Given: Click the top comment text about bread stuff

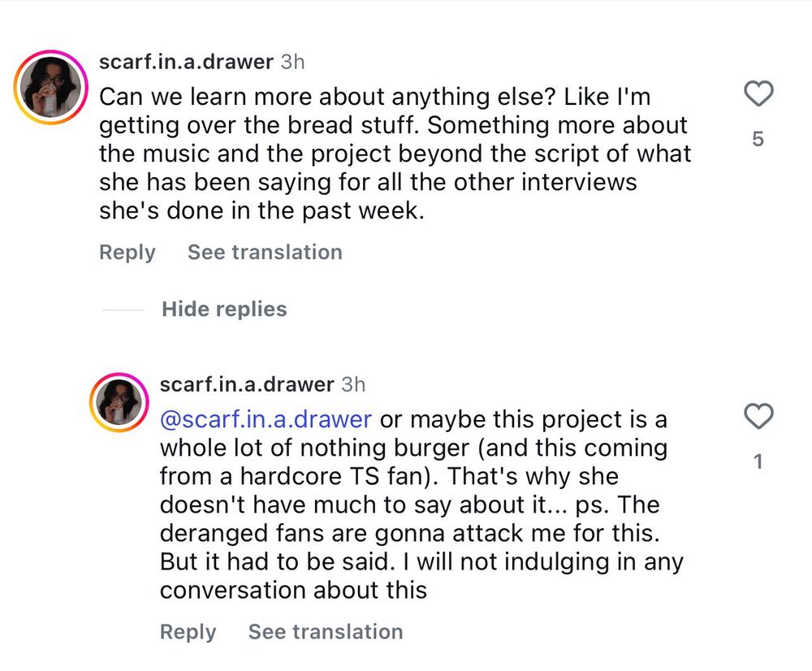Looking at the screenshot, I should coord(394,154).
